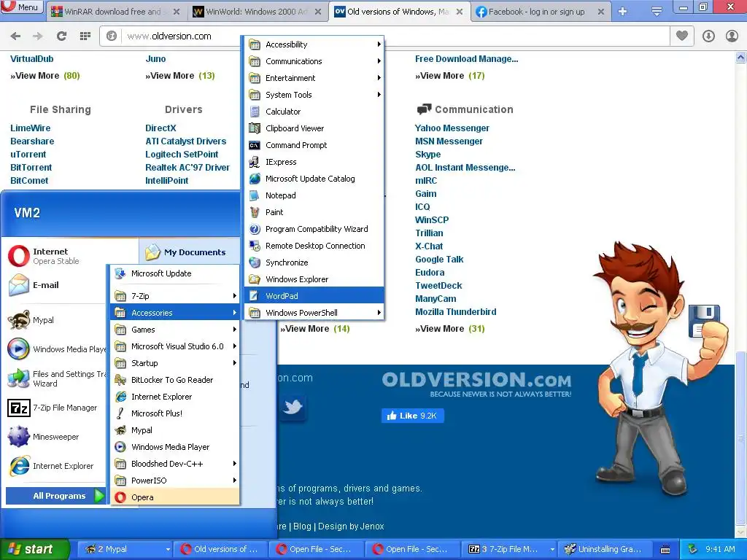Click the Speed Dial grid icon

point(85,36)
